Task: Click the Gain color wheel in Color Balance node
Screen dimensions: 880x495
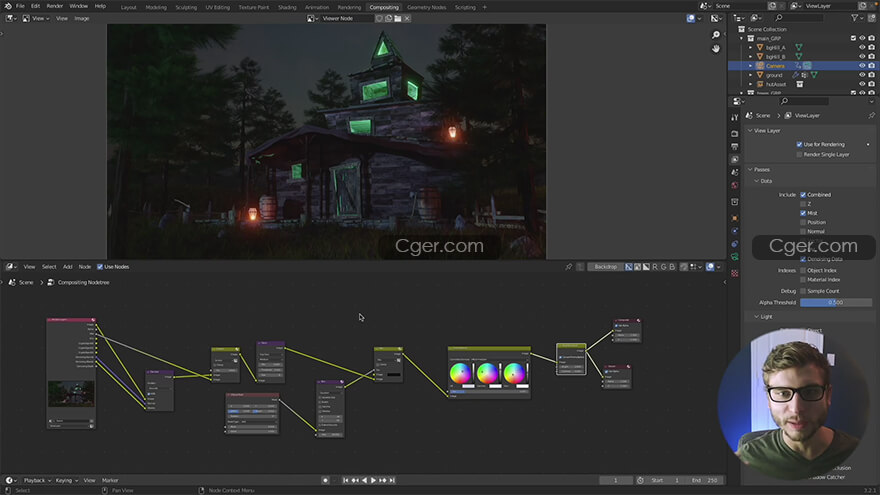Action: (514, 373)
